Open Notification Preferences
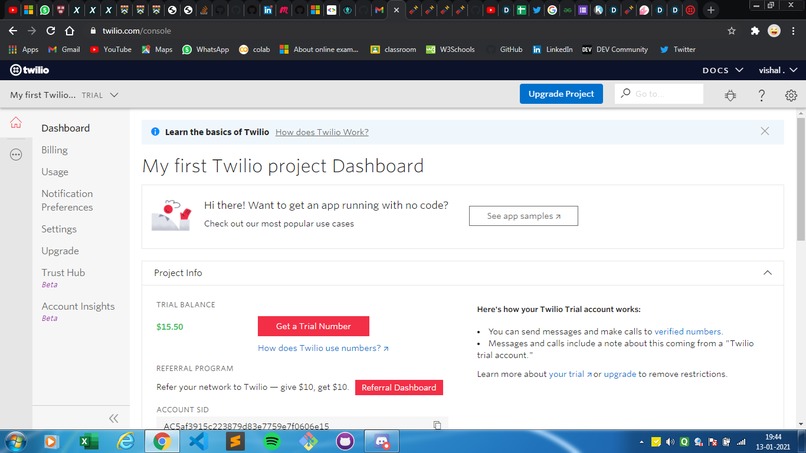 (x=67, y=200)
